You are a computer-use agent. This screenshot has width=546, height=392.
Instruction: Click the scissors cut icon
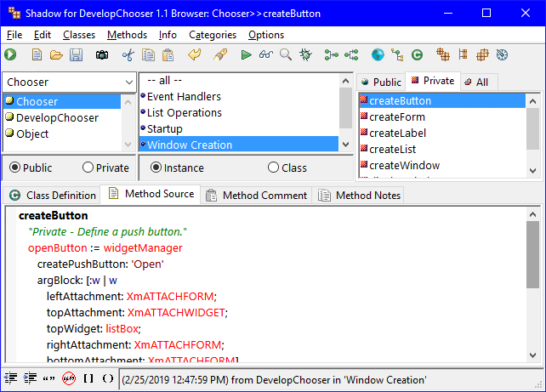[x=128, y=54]
